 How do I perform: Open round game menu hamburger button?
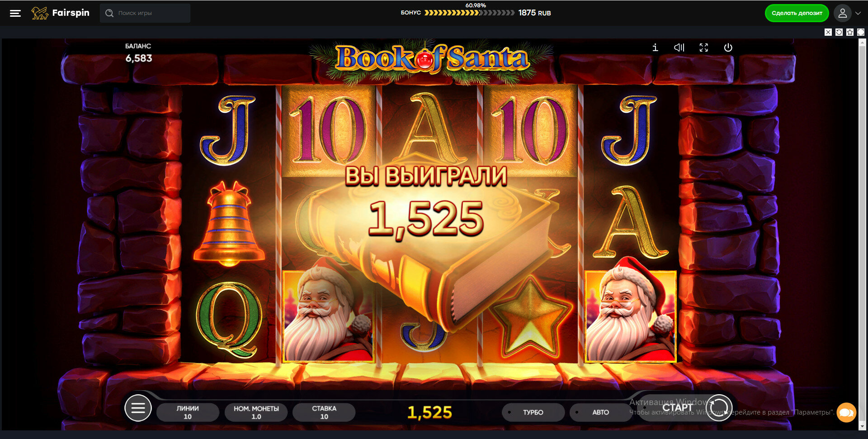click(138, 408)
